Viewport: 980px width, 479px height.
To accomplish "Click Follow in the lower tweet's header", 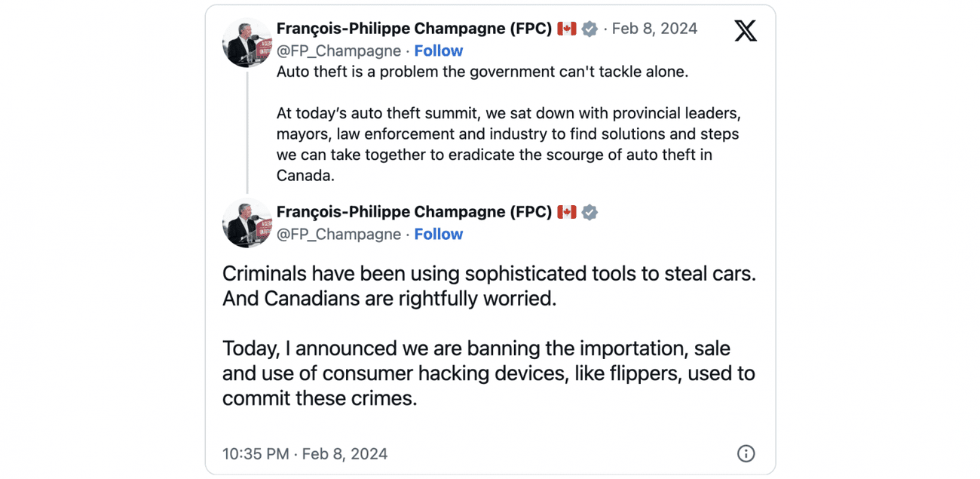I will (x=438, y=234).
